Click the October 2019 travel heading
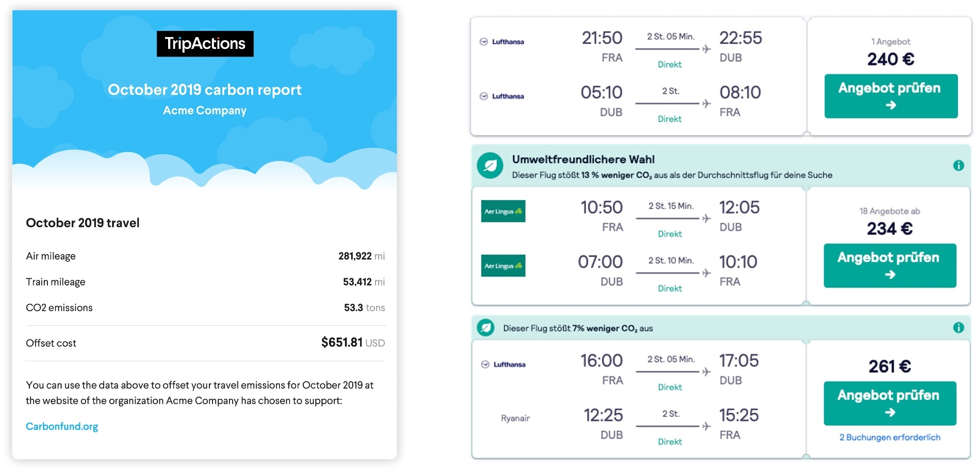 click(x=83, y=223)
